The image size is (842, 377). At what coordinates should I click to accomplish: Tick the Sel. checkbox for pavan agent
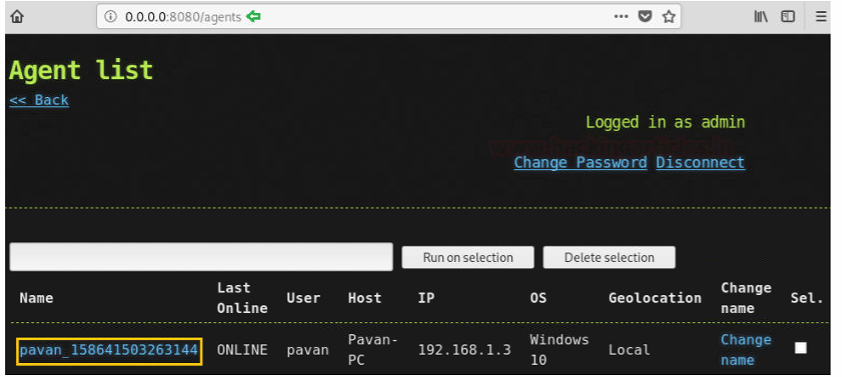click(x=801, y=348)
